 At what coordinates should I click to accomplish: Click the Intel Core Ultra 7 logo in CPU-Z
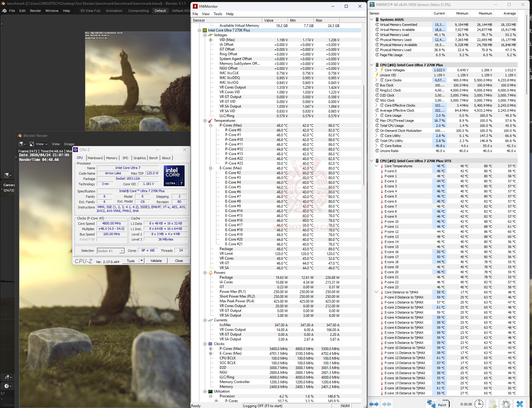[x=174, y=175]
